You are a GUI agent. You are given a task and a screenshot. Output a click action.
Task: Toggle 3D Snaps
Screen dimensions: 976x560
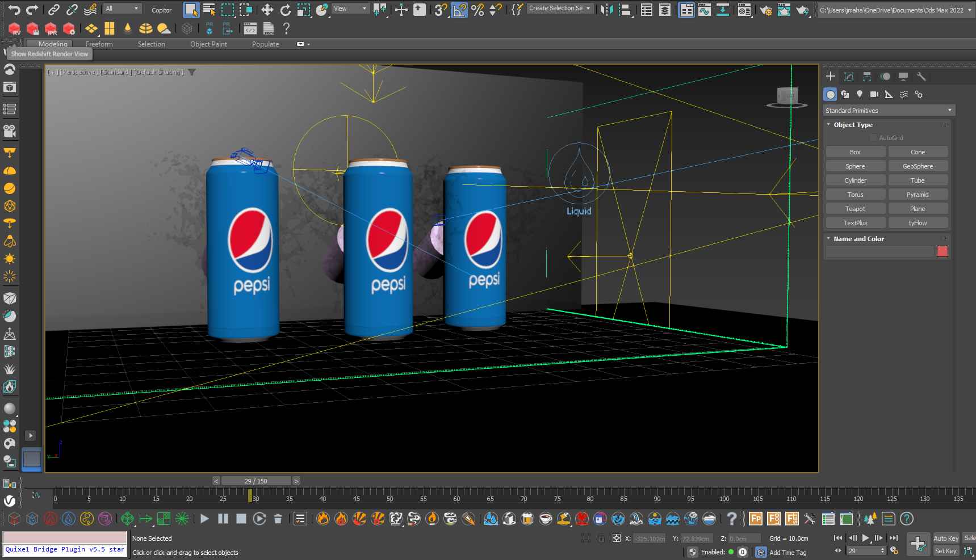[x=441, y=10]
